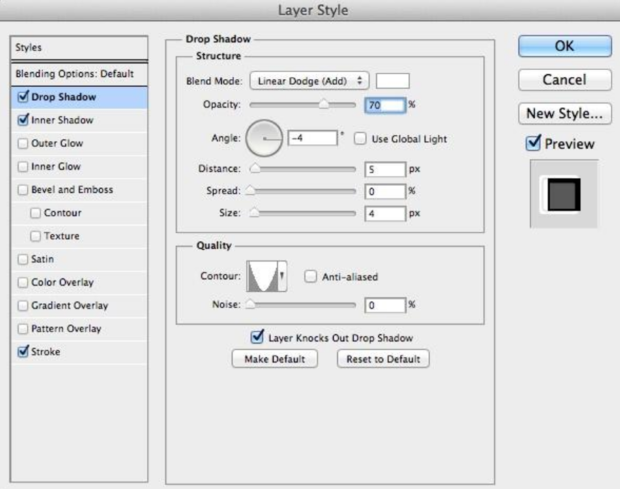Click the Size slider handle
The width and height of the screenshot is (620, 489).
(x=254, y=213)
